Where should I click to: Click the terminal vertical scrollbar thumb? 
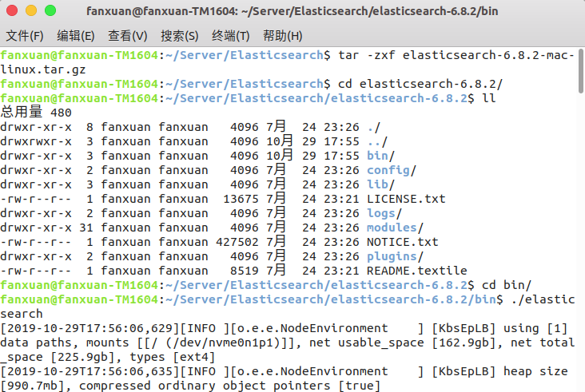[x=581, y=71]
